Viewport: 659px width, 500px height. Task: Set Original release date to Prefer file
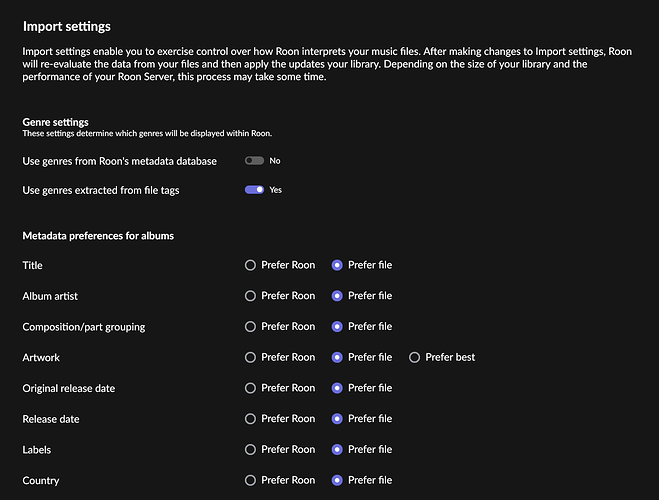pos(337,388)
